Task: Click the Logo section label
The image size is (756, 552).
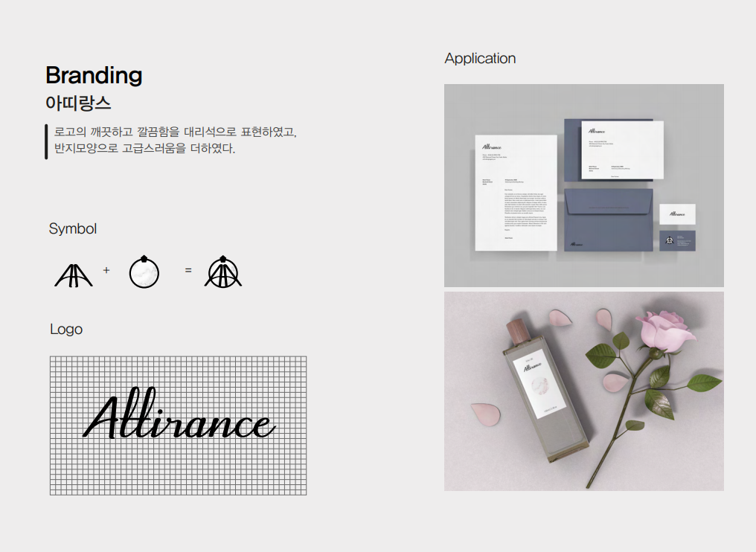Action: [66, 329]
